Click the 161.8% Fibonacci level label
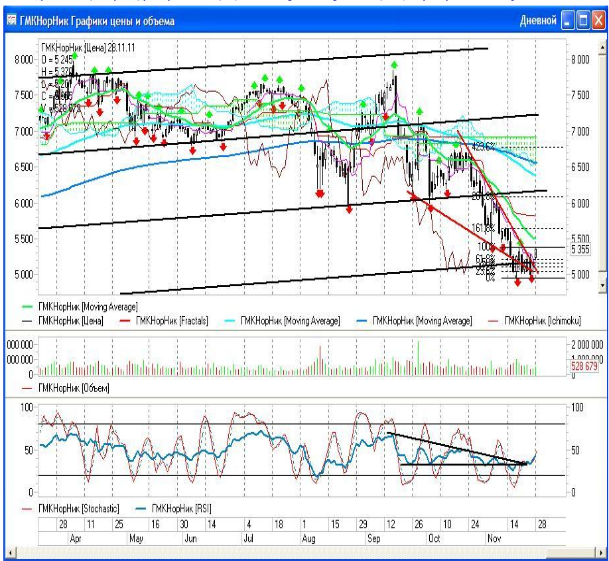 tap(483, 228)
